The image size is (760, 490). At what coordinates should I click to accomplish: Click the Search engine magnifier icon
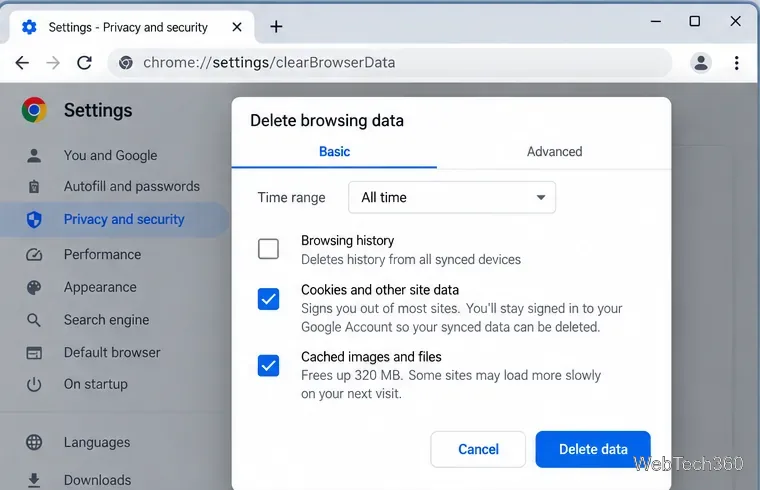click(34, 320)
